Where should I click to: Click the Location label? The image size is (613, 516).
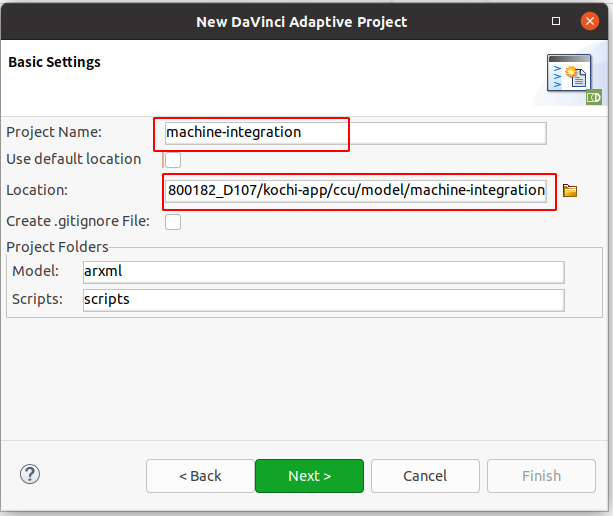pyautogui.click(x=37, y=190)
